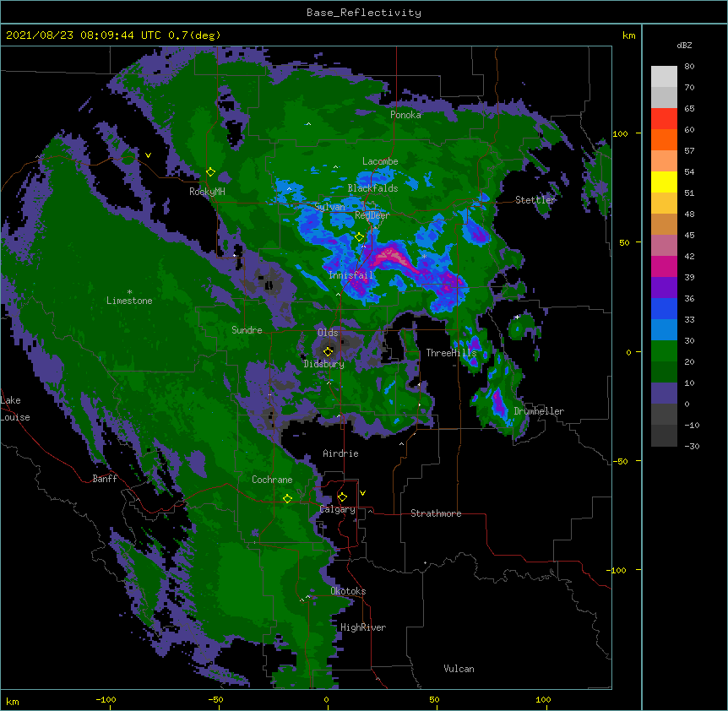Select the purple 36-39 dBZ legend swatch
The width and height of the screenshot is (728, 711).
pyautogui.click(x=664, y=288)
